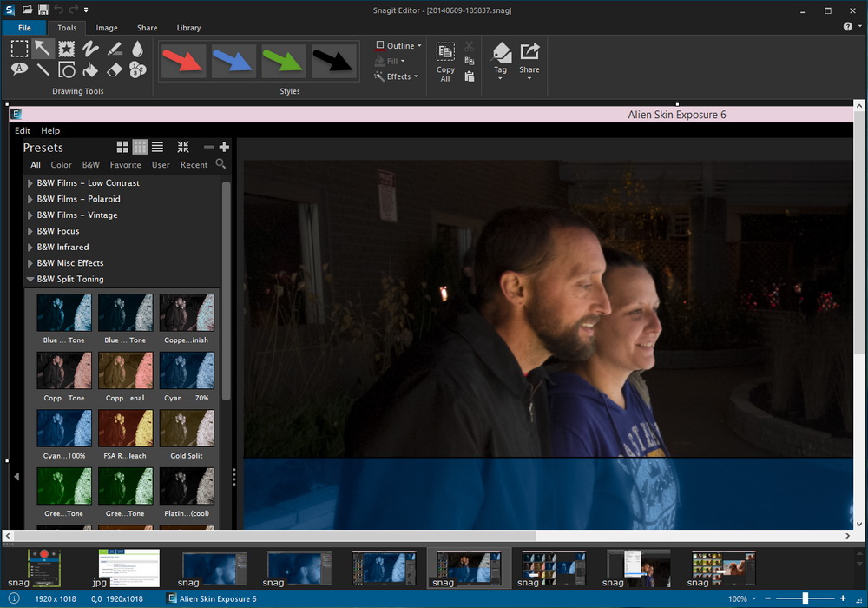Viewport: 868px width, 608px height.
Task: Switch Presets to list view
Action: (158, 147)
